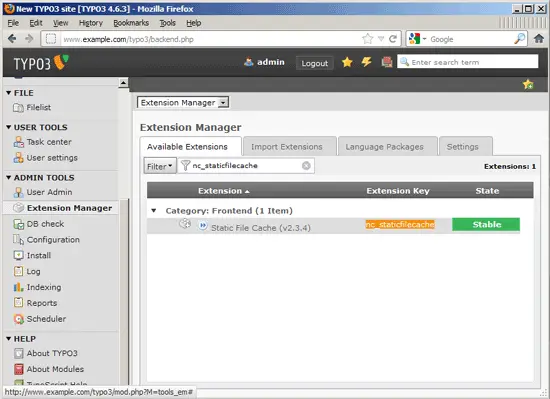The image size is (550, 399).
Task: Sort by the Extension Key column header
Action: (398, 191)
